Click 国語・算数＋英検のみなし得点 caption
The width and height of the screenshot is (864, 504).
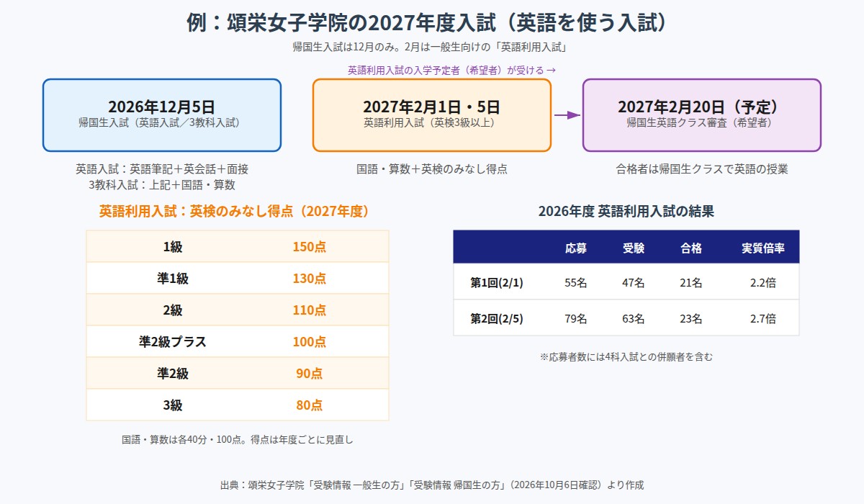(x=432, y=169)
